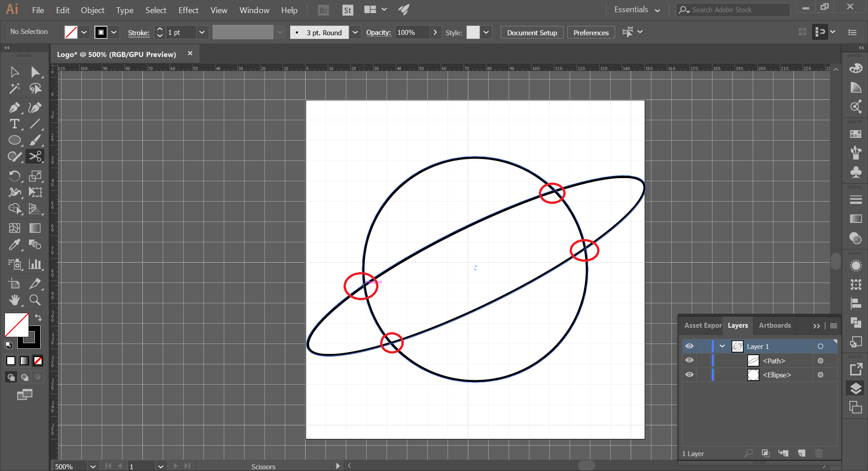Open the File menu
Image resolution: width=868 pixels, height=471 pixels.
[x=38, y=10]
